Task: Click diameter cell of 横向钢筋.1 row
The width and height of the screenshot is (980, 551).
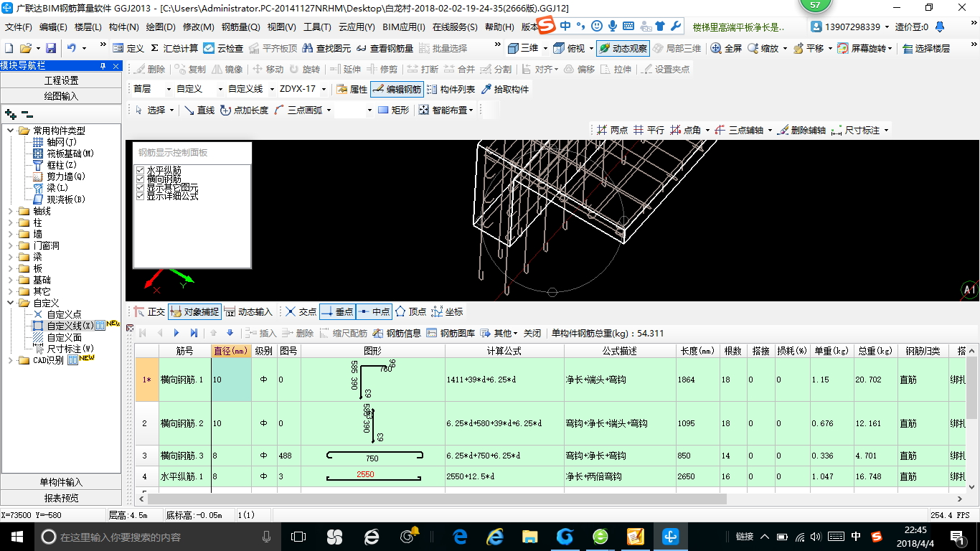Action: point(231,380)
